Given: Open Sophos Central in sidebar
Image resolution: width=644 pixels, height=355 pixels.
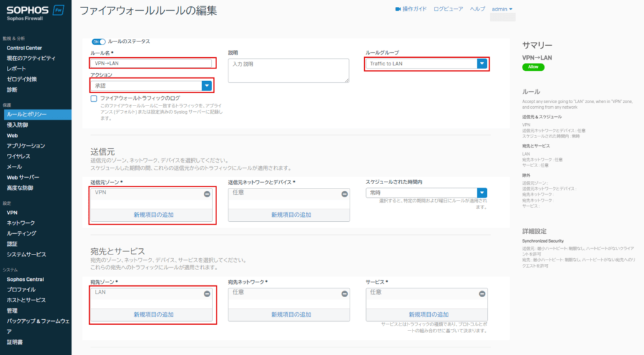Looking at the screenshot, I should 25,280.
